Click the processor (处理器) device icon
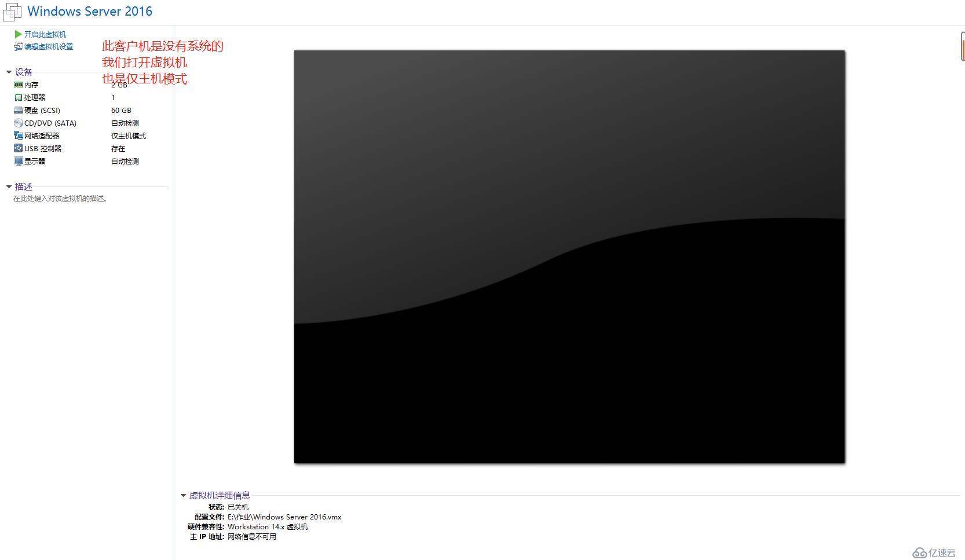The width and height of the screenshot is (965, 560). pyautogui.click(x=18, y=97)
